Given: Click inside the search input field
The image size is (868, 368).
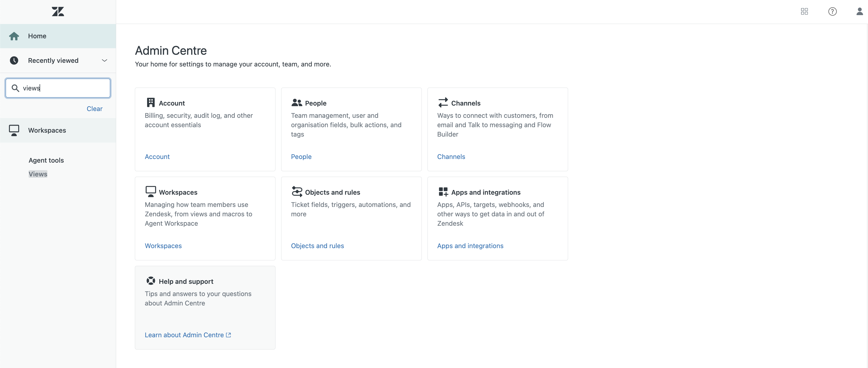Looking at the screenshot, I should pyautogui.click(x=57, y=88).
